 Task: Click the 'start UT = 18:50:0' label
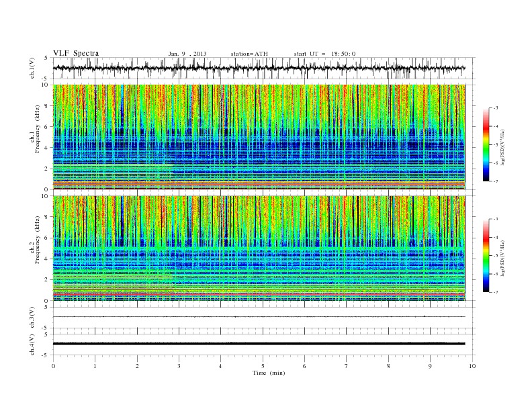(x=324, y=54)
